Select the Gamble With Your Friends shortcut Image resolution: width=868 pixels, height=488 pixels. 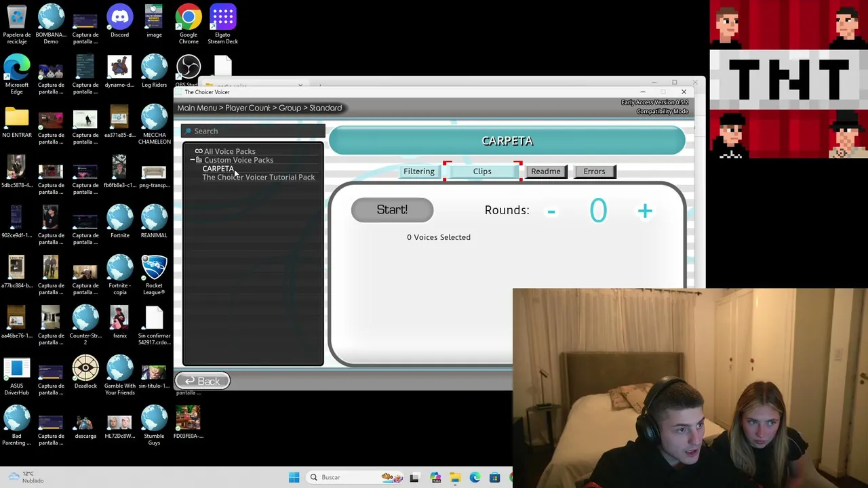[x=119, y=375]
